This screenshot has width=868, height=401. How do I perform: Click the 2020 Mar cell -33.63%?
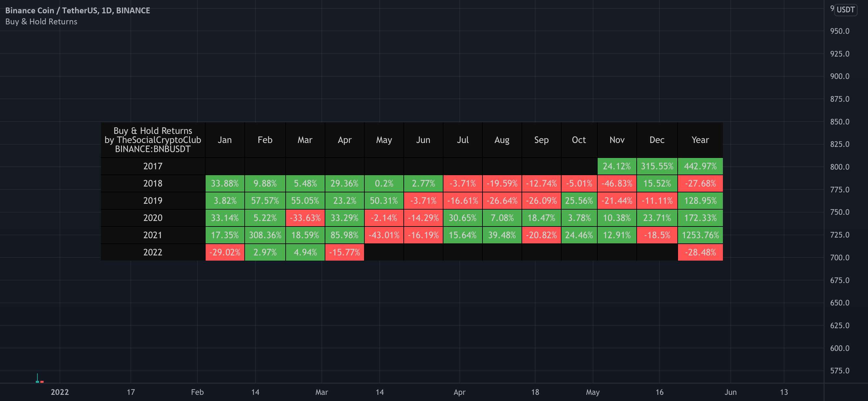click(x=305, y=218)
